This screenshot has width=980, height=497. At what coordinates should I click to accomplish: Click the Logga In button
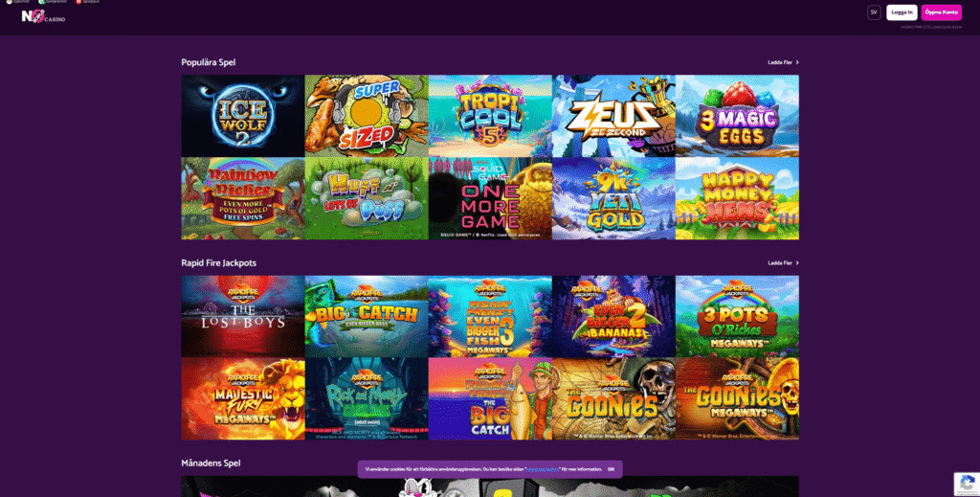902,12
